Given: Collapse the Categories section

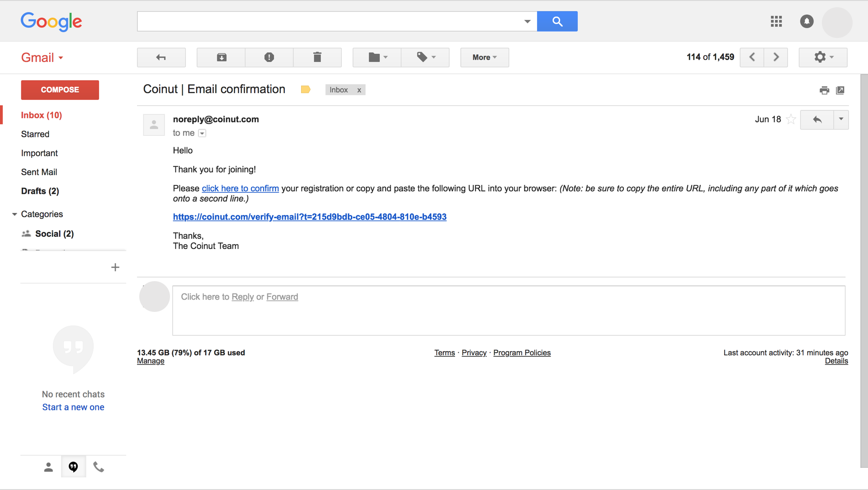Looking at the screenshot, I should tap(14, 214).
